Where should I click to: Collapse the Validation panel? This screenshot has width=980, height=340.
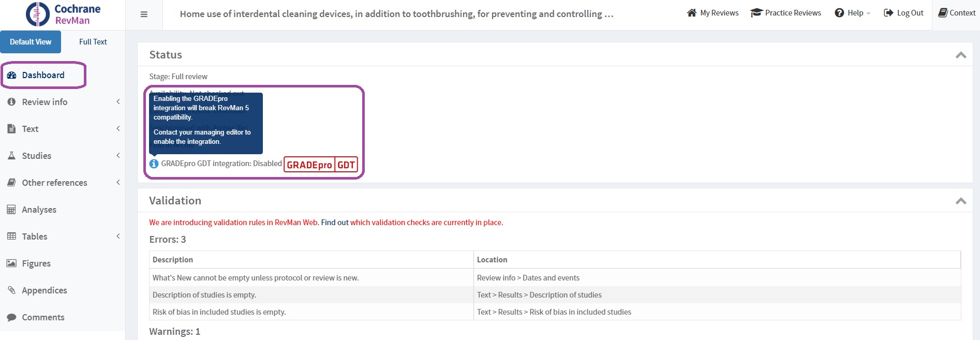pyautogui.click(x=960, y=201)
